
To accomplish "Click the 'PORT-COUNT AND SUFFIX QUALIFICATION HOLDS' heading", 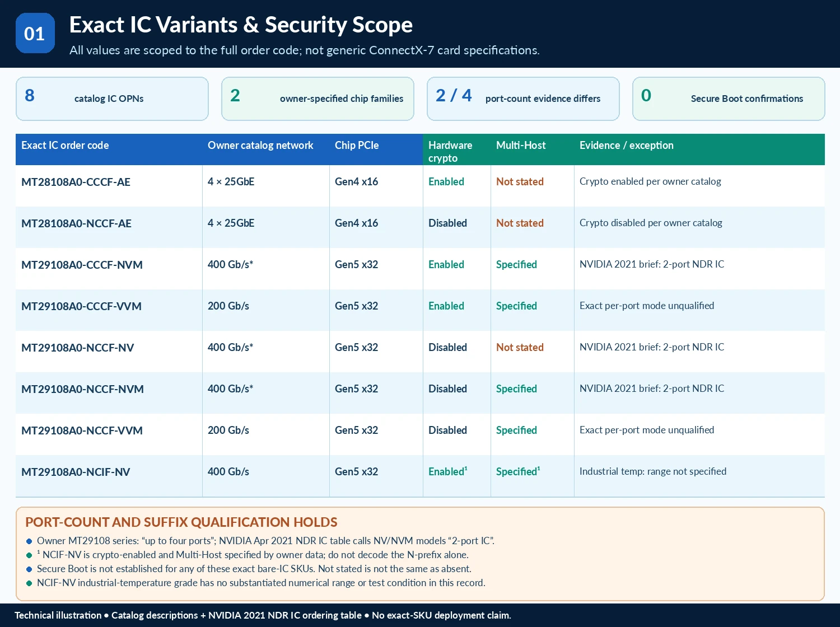I will 181,522.
